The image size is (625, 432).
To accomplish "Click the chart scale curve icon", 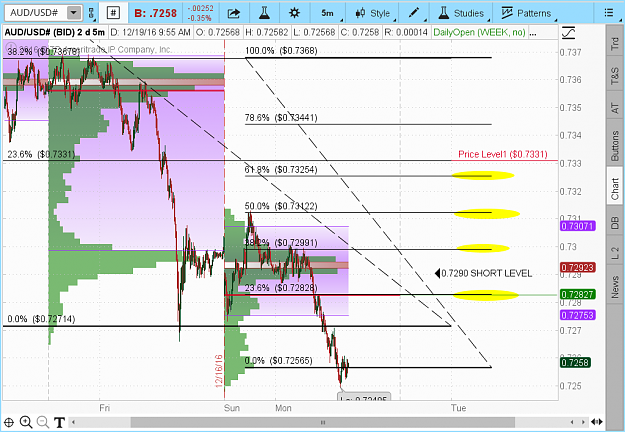I will pos(568,32).
